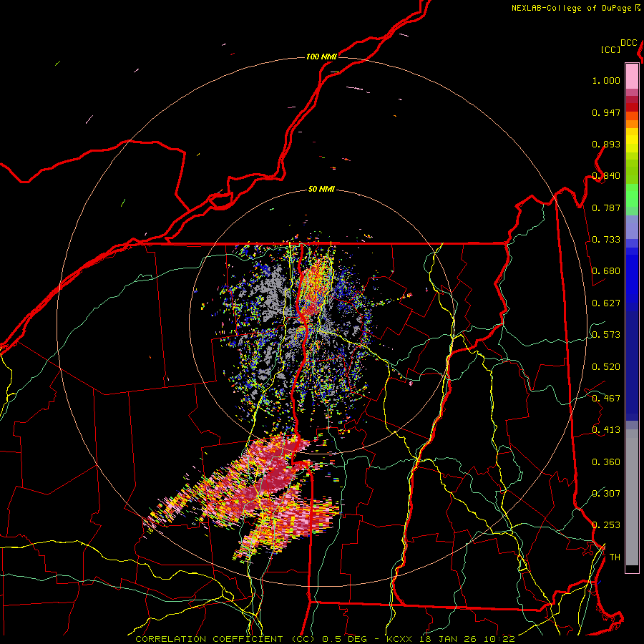This screenshot has height=644, width=644.
Task: Click the 0.520 legend value
Action: (x=606, y=367)
